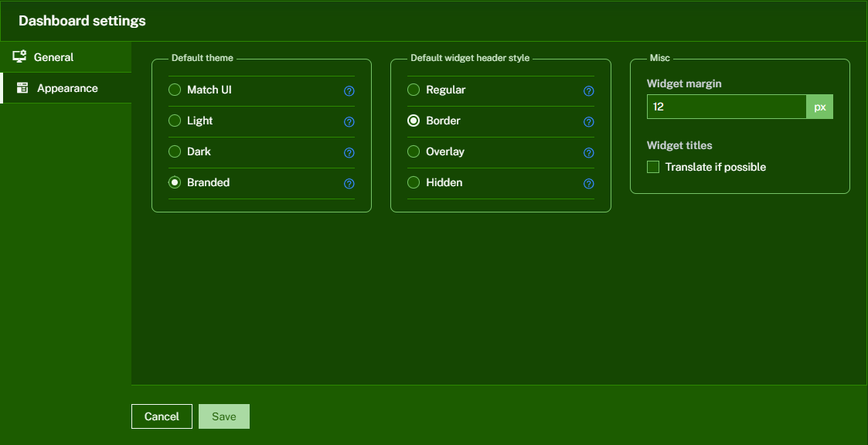Viewport: 868px width, 445px height.
Task: Select the Match UI theme radio button
Action: (175, 90)
